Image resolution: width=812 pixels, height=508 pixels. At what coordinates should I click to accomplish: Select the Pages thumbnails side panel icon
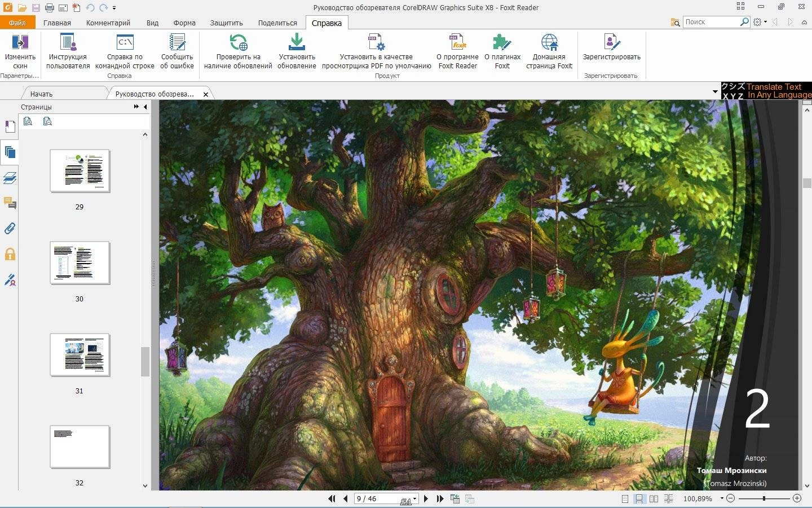click(x=10, y=152)
